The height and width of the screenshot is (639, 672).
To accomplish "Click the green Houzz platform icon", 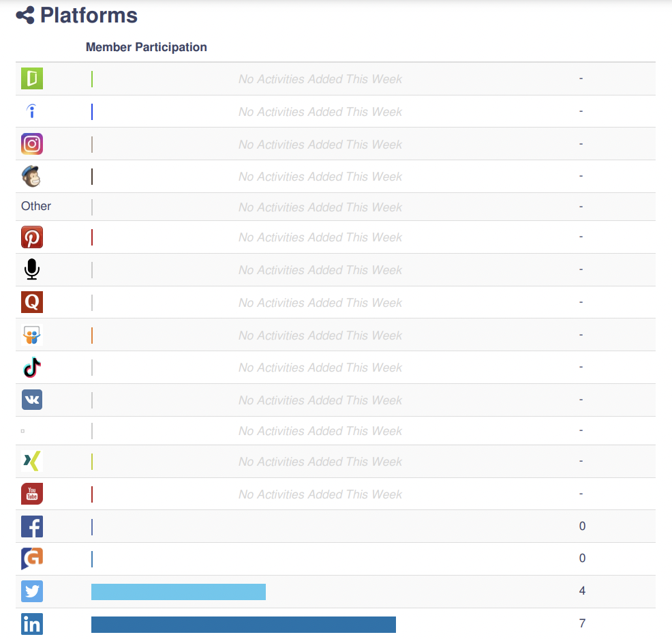I will 32,78.
